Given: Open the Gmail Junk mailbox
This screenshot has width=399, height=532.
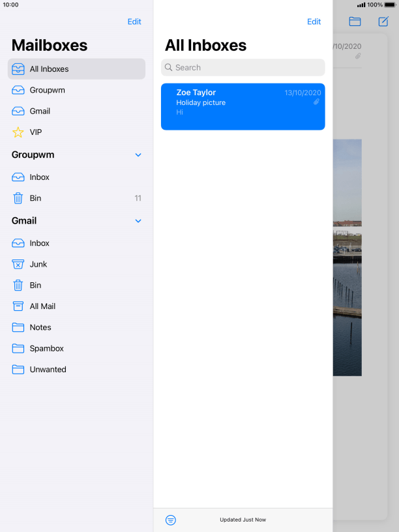Looking at the screenshot, I should 76,264.
